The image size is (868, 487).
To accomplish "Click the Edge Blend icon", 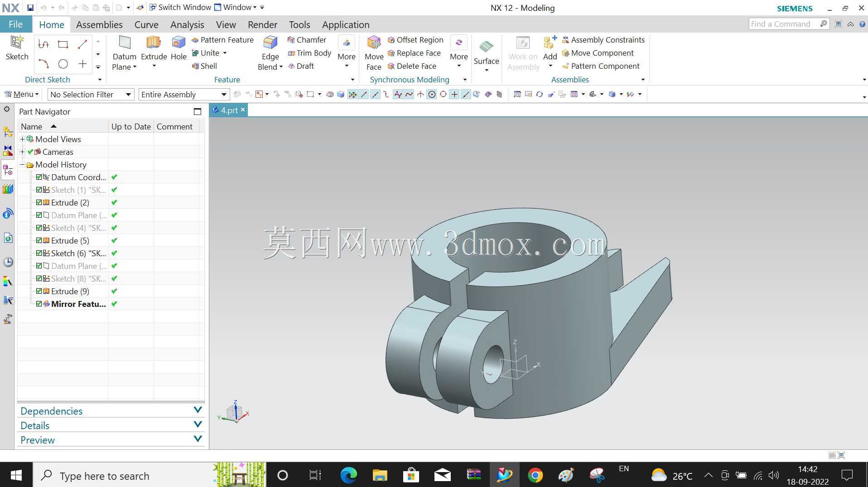I will (x=270, y=43).
